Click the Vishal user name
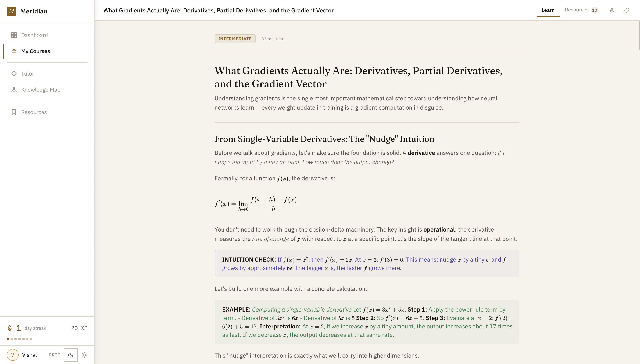 [x=29, y=355]
